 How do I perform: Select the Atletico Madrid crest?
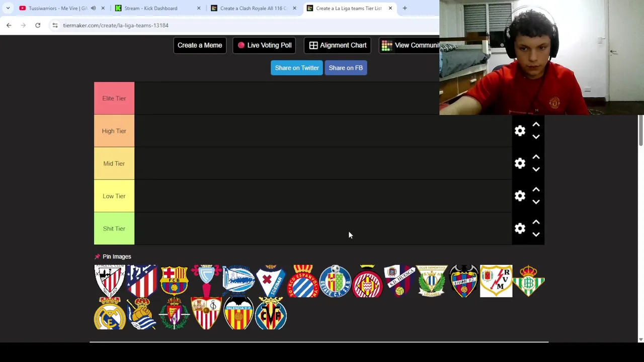click(x=142, y=281)
